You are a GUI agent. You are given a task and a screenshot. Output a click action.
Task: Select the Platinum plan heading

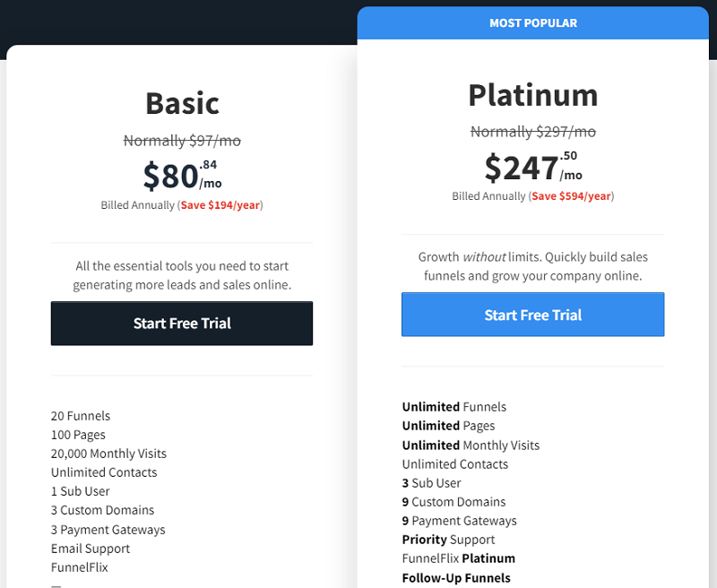click(533, 95)
